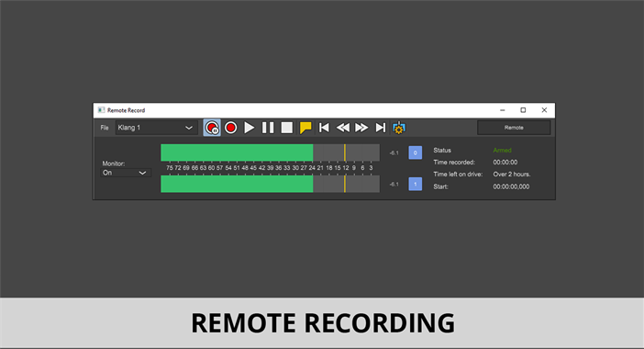Click the Arm for recording button

click(212, 128)
